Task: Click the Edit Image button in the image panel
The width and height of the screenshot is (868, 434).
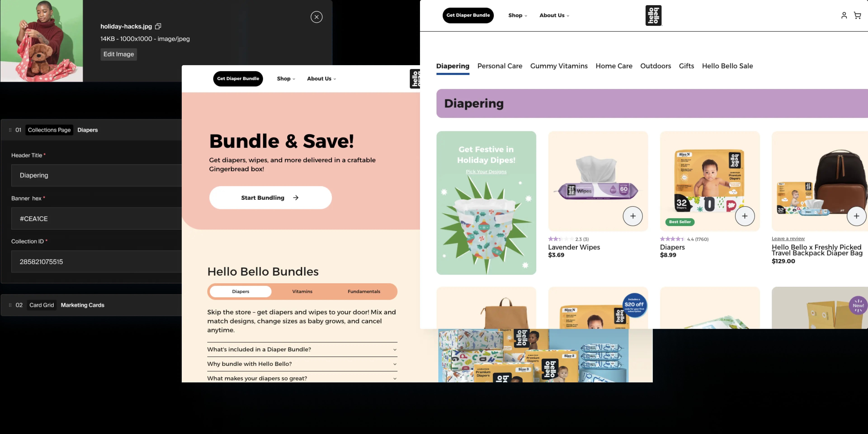Action: (x=118, y=54)
